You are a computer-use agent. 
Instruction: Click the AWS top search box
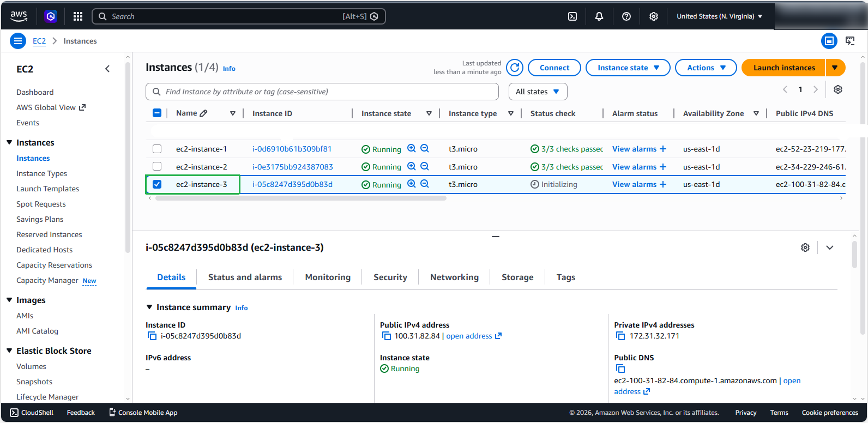click(x=239, y=16)
